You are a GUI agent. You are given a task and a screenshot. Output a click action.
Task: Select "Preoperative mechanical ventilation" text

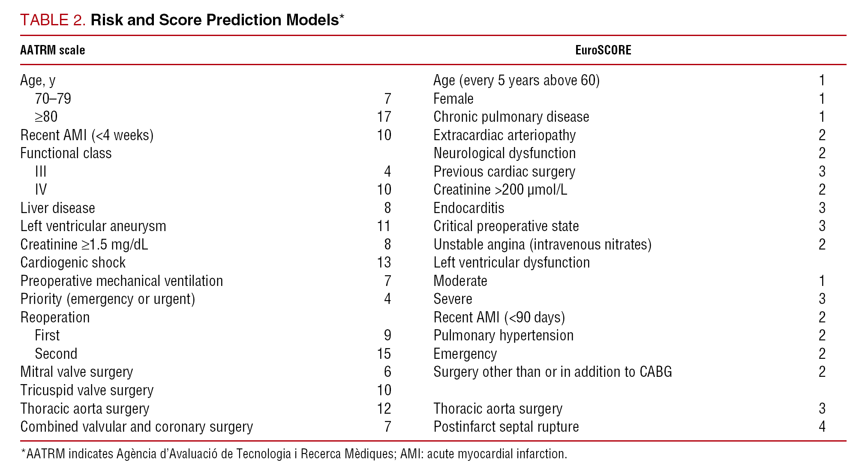pos(121,281)
